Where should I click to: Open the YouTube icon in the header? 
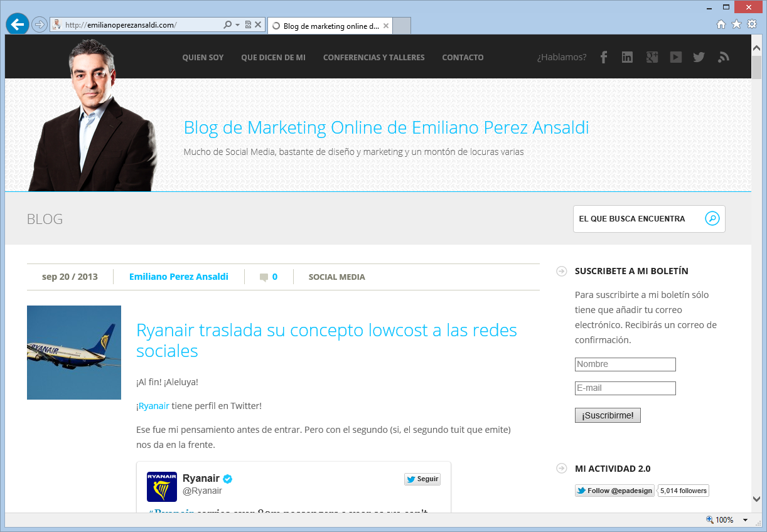pos(675,57)
